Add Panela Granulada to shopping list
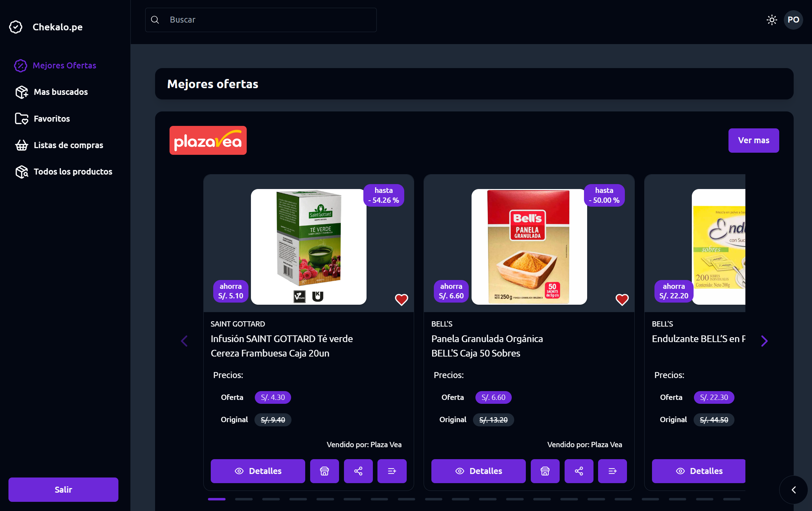 pyautogui.click(x=613, y=471)
